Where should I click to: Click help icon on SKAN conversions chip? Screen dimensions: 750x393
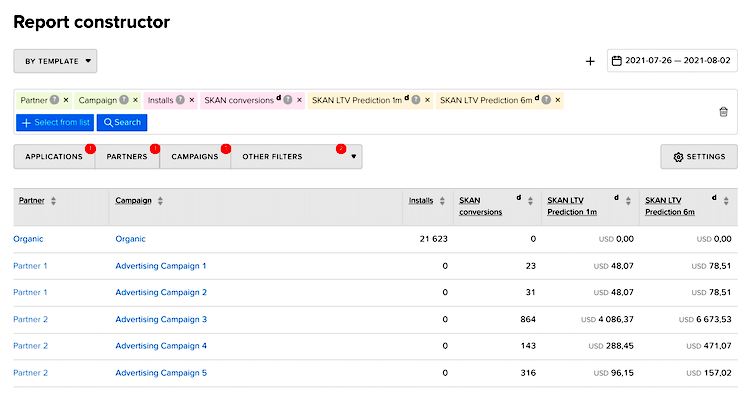287,100
